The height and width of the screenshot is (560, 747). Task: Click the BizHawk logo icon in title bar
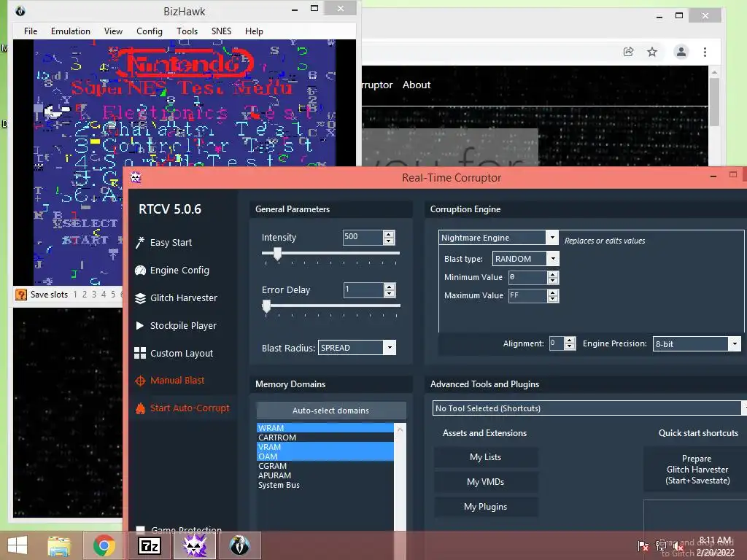click(x=20, y=11)
